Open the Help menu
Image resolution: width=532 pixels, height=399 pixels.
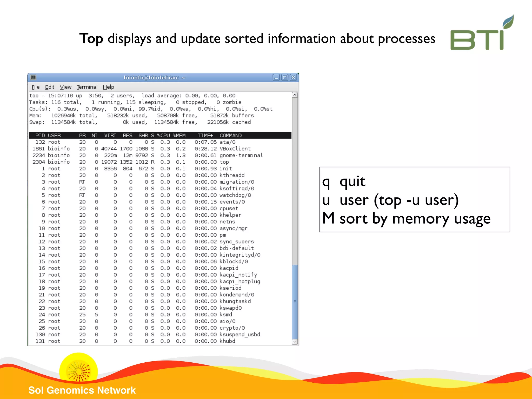pos(108,87)
